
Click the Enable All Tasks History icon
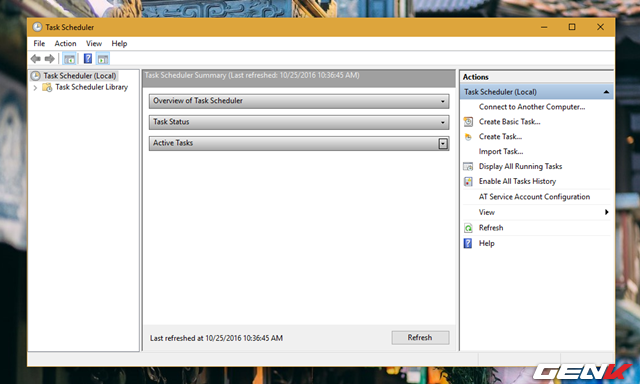coord(469,181)
